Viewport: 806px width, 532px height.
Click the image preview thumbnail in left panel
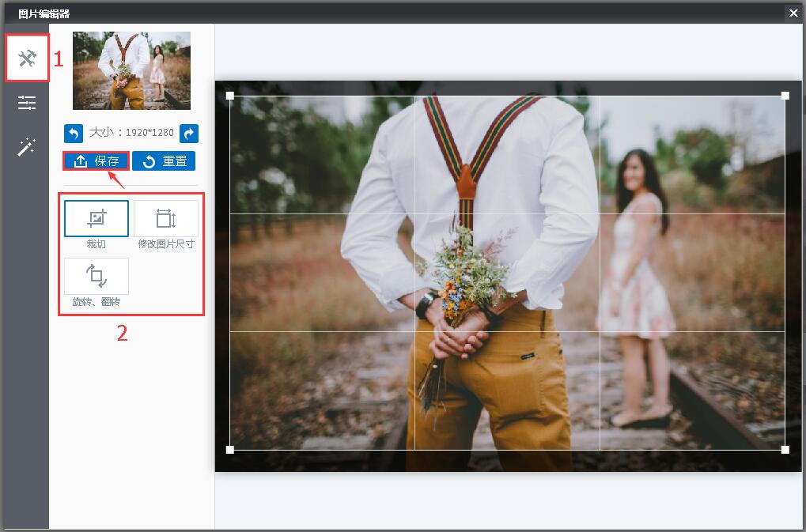[131, 70]
